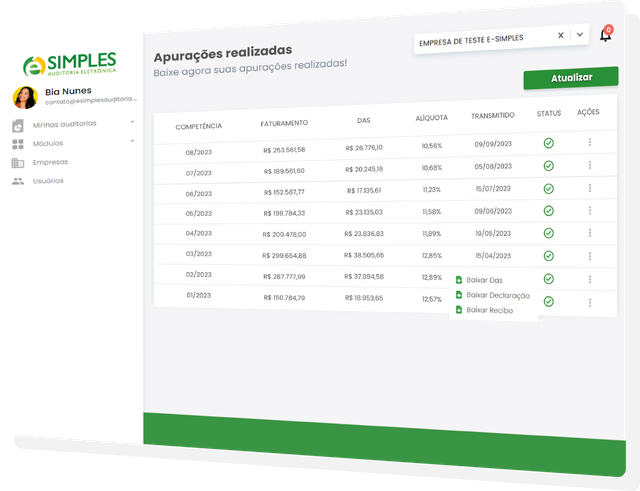This screenshot has height=491, width=640.
Task: Click the Módulos grid icon in sidebar
Action: tap(18, 144)
